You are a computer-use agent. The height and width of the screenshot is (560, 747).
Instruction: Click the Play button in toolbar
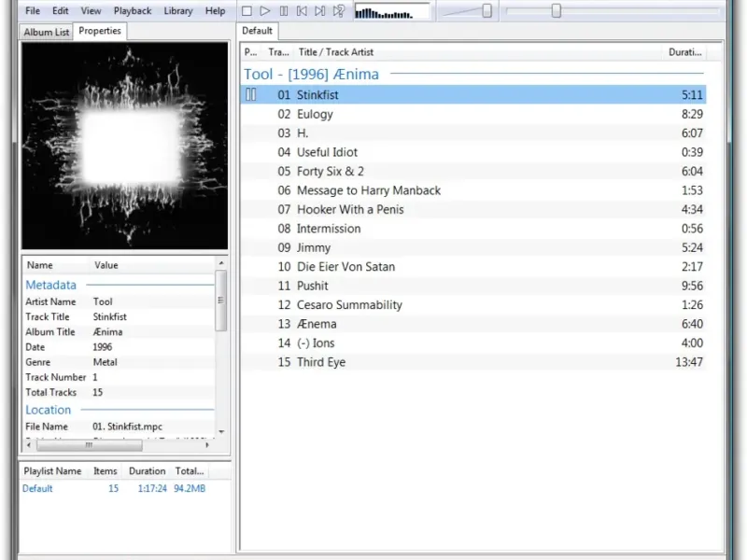click(265, 11)
